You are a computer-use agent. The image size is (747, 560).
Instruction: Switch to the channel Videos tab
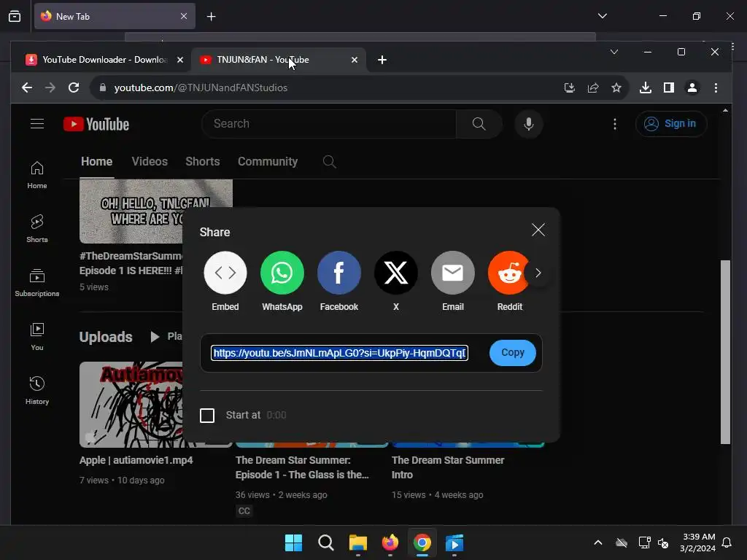click(150, 161)
